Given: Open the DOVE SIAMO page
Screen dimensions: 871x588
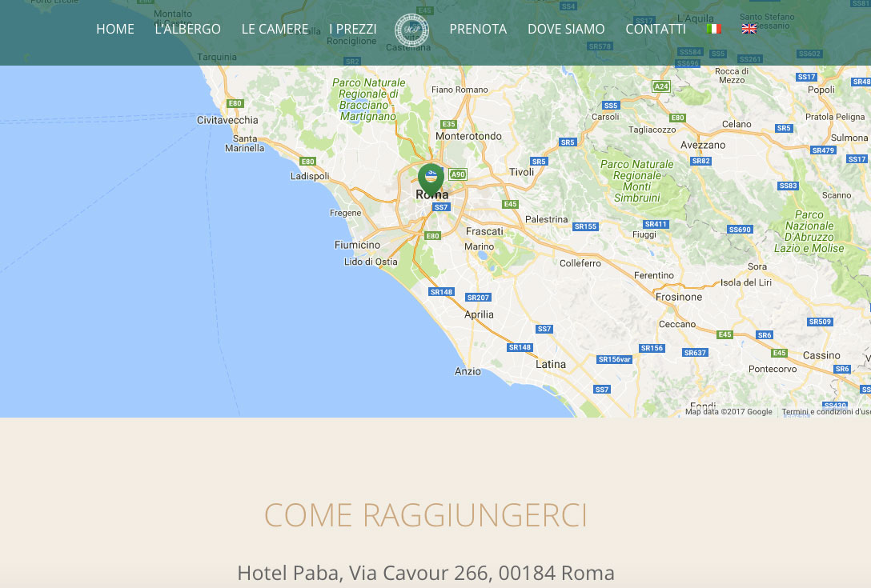Looking at the screenshot, I should tap(566, 29).
